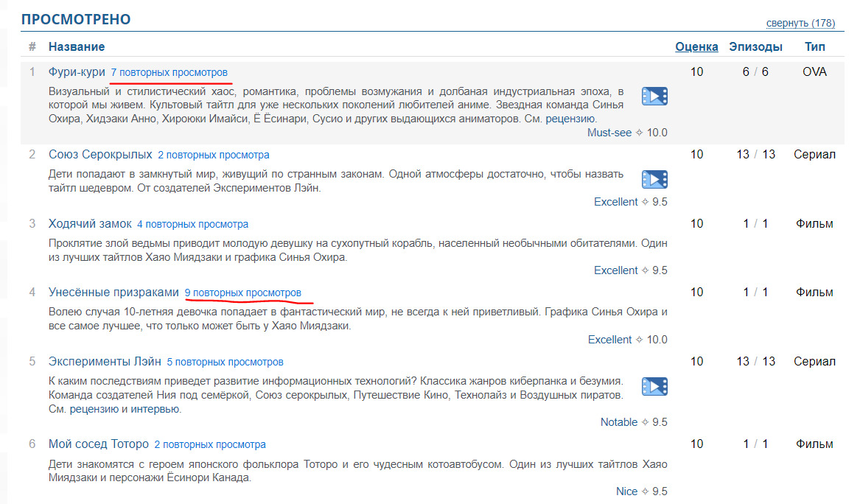
Task: Sort the list by the Оценка column
Action: [696, 46]
